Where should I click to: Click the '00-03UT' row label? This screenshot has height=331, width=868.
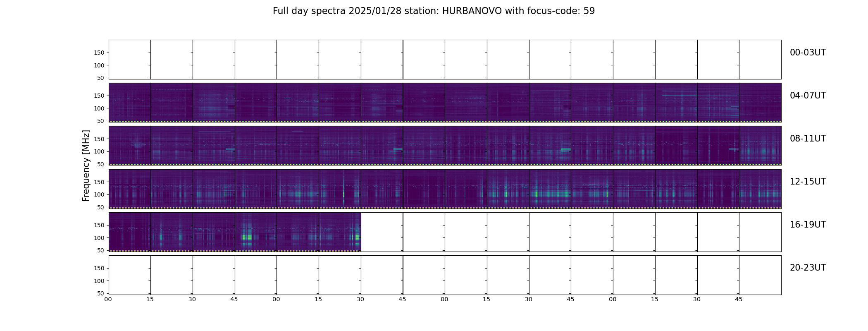pos(808,53)
